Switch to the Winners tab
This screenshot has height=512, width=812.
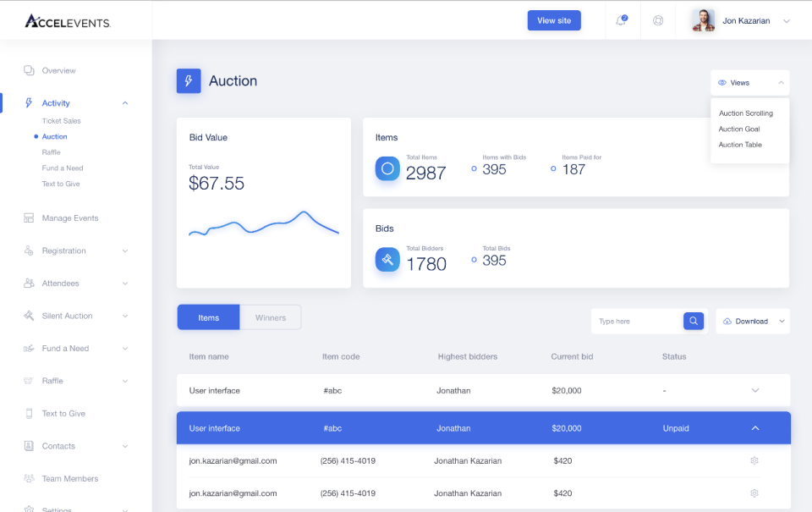[270, 317]
